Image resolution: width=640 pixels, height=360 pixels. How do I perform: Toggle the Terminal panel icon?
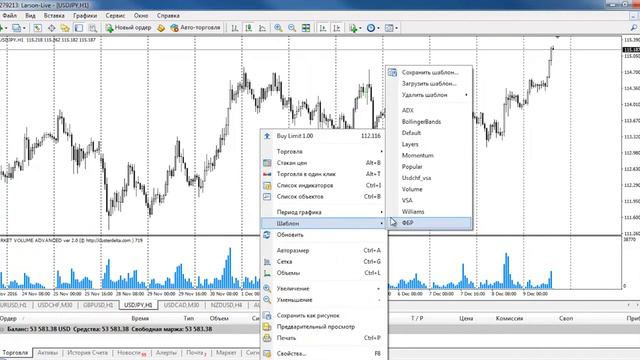pos(79,28)
